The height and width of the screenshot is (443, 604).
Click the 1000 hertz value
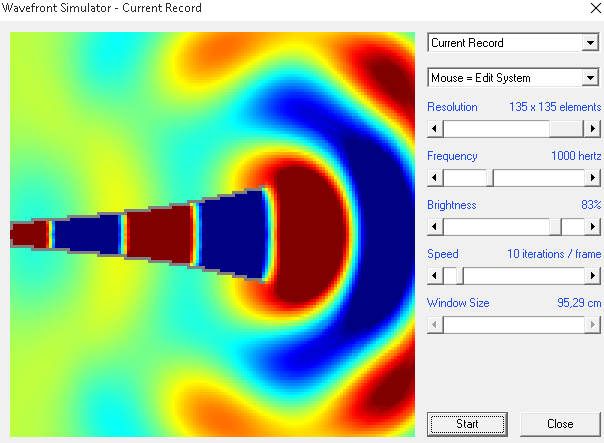click(x=576, y=156)
